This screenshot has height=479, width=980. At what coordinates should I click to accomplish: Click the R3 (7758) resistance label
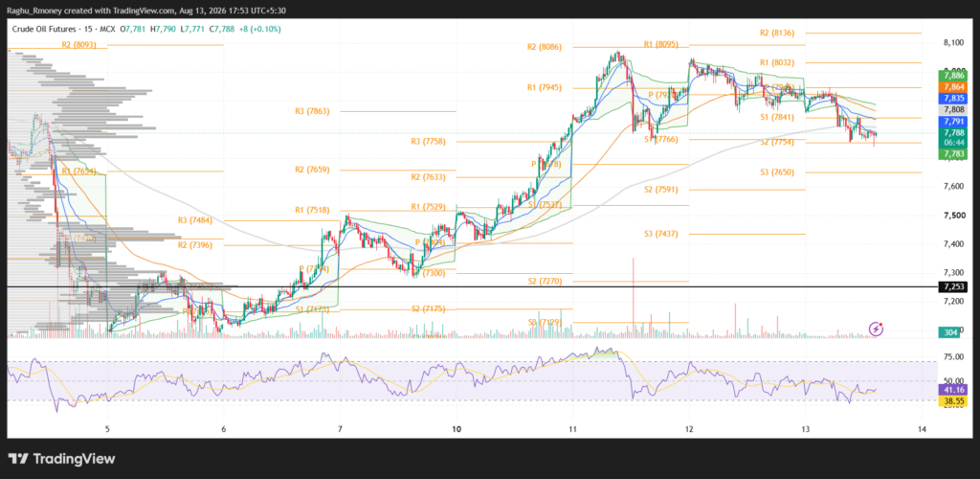click(x=429, y=142)
